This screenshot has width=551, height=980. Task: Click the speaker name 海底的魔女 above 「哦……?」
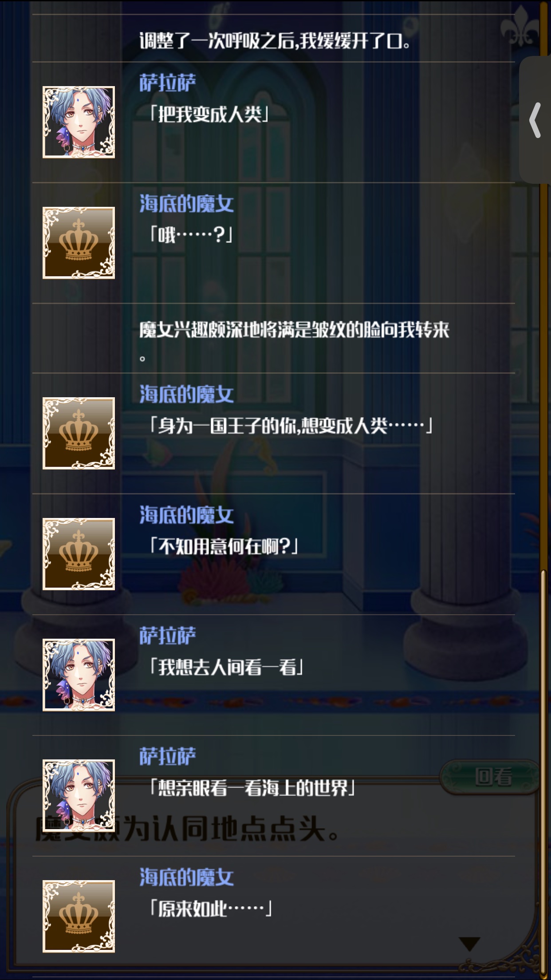186,203
